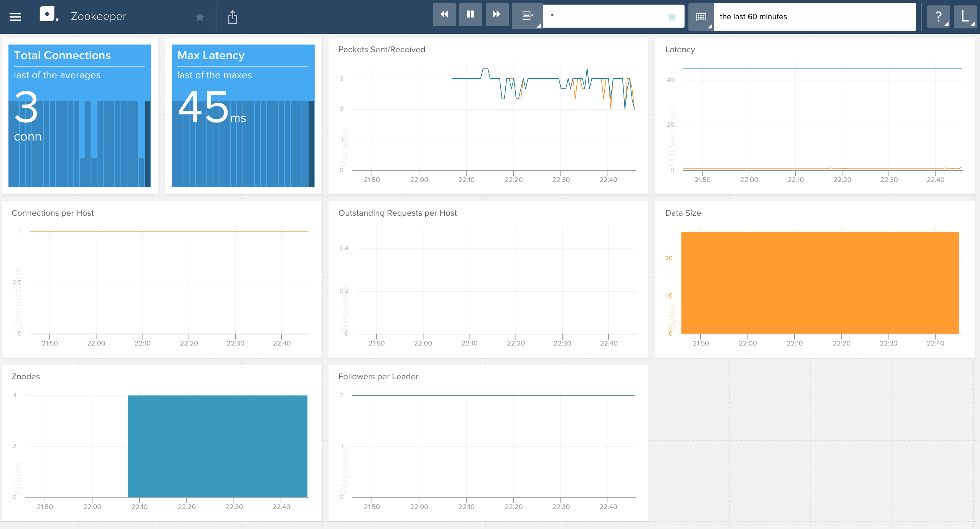
Task: Open the calendar time picker icon
Action: [701, 17]
